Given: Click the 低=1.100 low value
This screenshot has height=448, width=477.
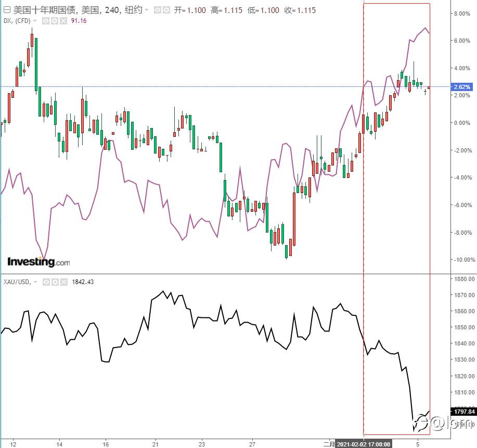Looking at the screenshot, I should tap(263, 10).
